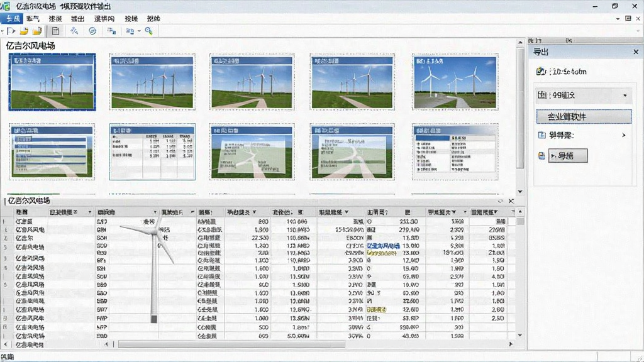Click the second yellow folder toolbar icon
The width and height of the screenshot is (644, 362).
coord(37,31)
